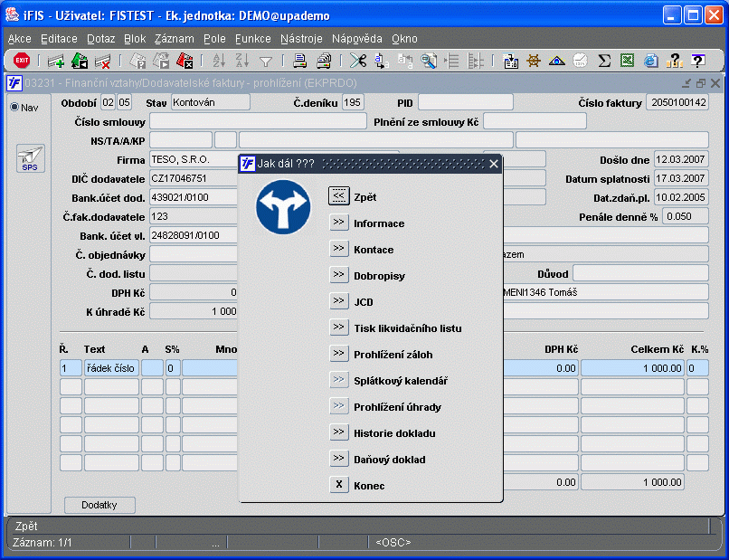The width and height of the screenshot is (729, 560).
Task: Click the SPS icon on left panel
Action: (x=29, y=157)
